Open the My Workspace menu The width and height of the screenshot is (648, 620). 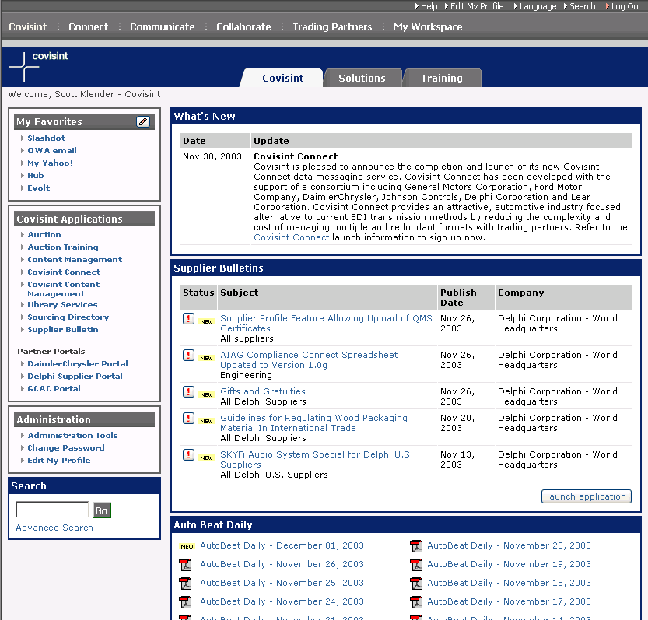point(428,27)
